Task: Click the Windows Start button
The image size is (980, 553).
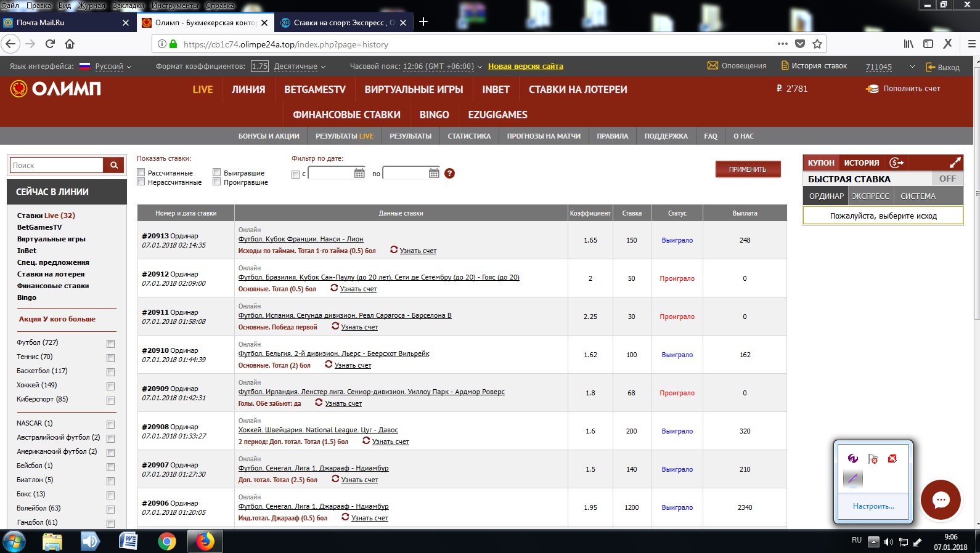Action: tap(14, 541)
